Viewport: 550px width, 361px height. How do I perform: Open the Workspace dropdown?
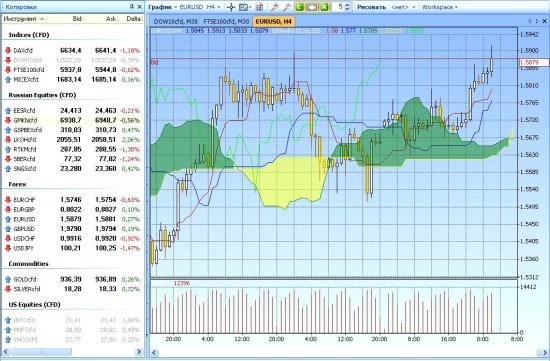coord(440,7)
